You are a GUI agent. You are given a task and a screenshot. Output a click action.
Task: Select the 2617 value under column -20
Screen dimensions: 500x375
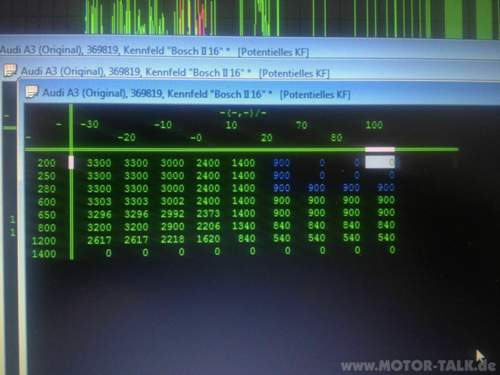point(136,240)
